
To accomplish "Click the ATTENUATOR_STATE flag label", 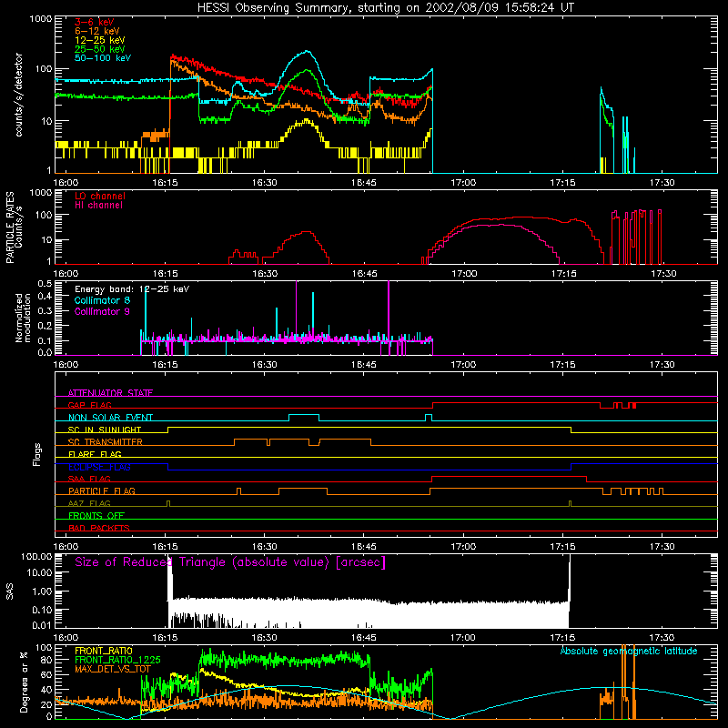I will (x=110, y=393).
